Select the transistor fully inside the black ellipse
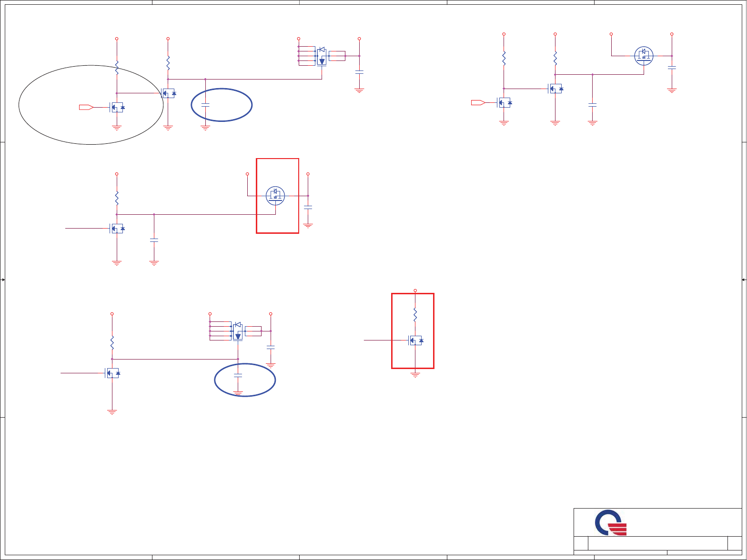This screenshot has height=560, width=747. 117,108
